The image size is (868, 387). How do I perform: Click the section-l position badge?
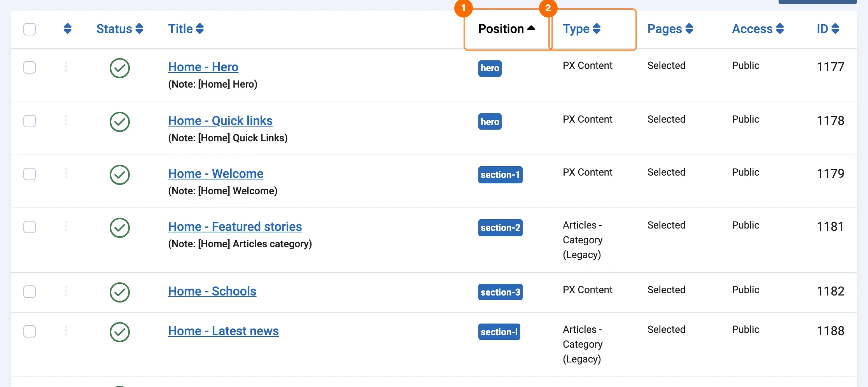coord(499,332)
